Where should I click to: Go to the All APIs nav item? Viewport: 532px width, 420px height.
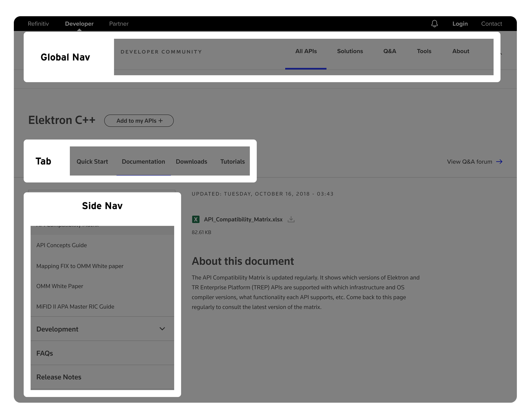coord(306,51)
